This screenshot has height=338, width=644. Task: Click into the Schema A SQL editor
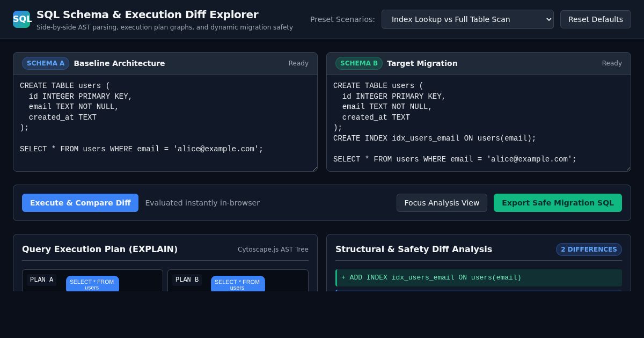coord(165,123)
